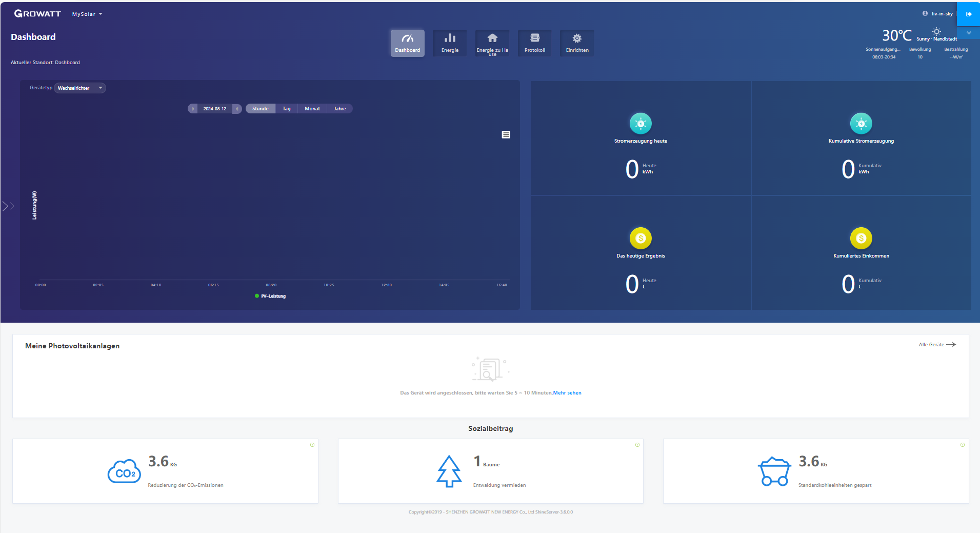Go to previous day in chart
Screen dimensions: 980x533
click(193, 109)
